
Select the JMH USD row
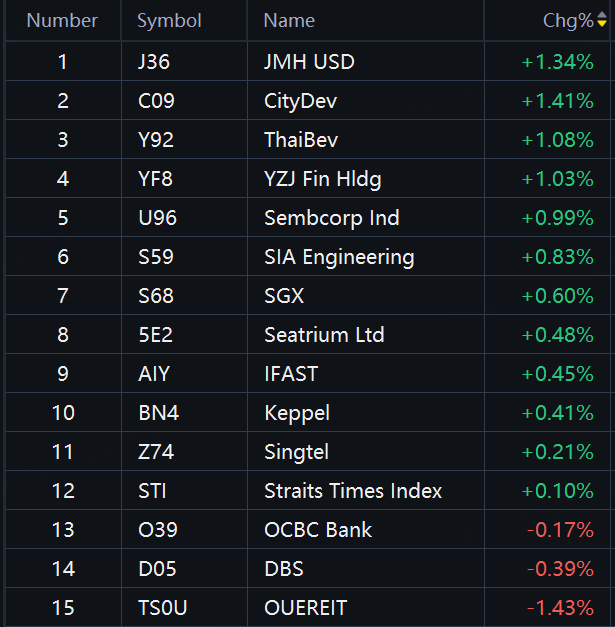pyautogui.click(x=309, y=62)
